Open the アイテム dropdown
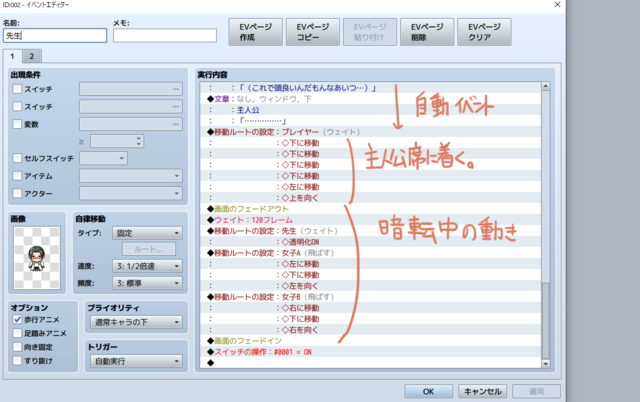640x402 pixels. coord(131,176)
